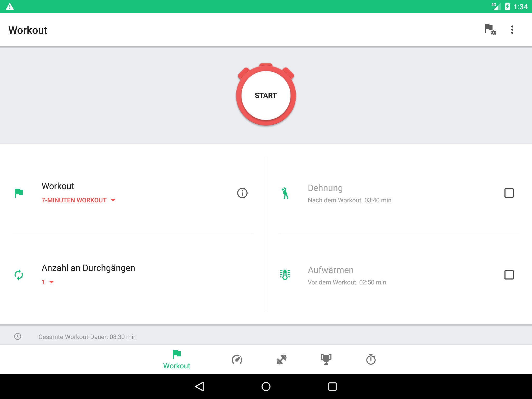Click the thermometer warm-up icon
The height and width of the screenshot is (399, 532).
pos(285,275)
